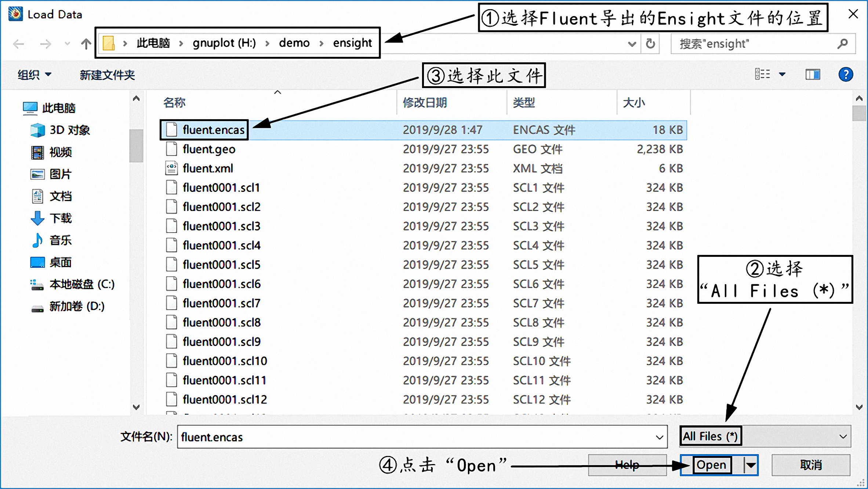The width and height of the screenshot is (868, 489).
Task: Select fluent.geo in file list
Action: (x=209, y=149)
